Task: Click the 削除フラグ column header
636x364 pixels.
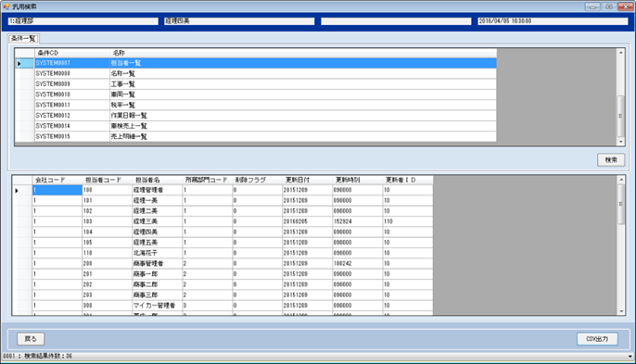Action: tap(257, 180)
